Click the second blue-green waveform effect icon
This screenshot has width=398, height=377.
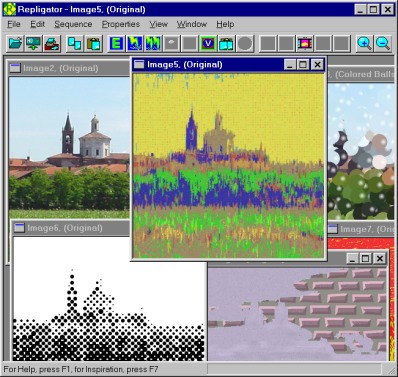(x=153, y=44)
